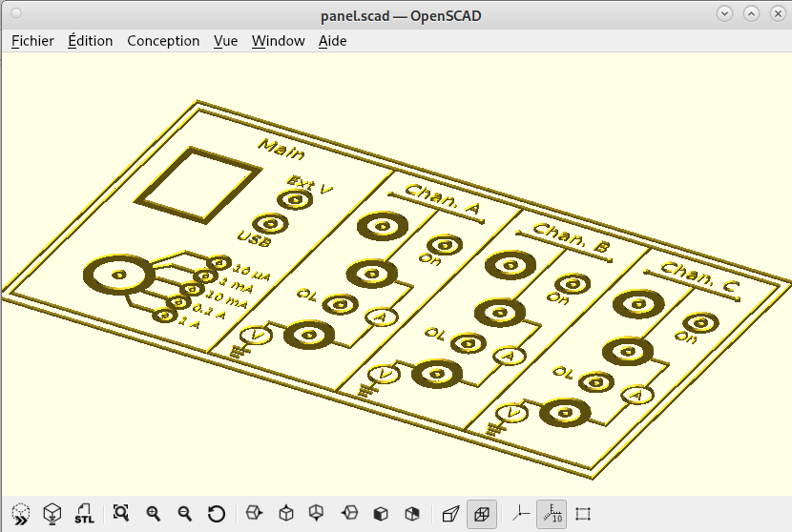Click the full Render cube icon
Viewport: 792px width, 532px height.
tap(52, 514)
